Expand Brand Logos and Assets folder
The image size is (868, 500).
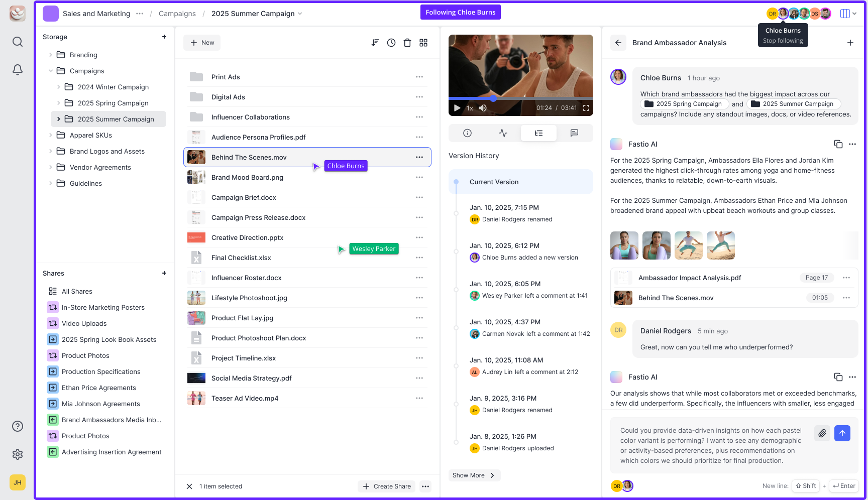click(x=51, y=151)
